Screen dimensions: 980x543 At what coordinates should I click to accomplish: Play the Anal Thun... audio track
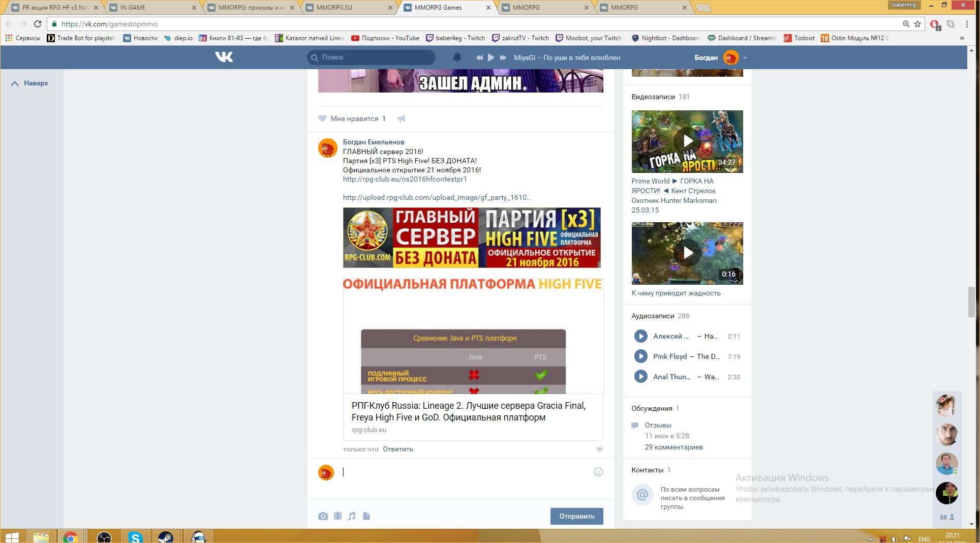click(640, 377)
